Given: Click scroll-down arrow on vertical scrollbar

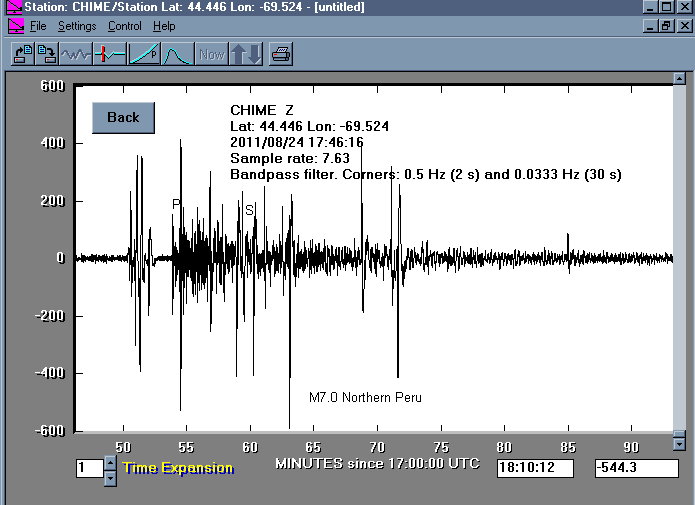Looking at the screenshot, I should (x=679, y=443).
